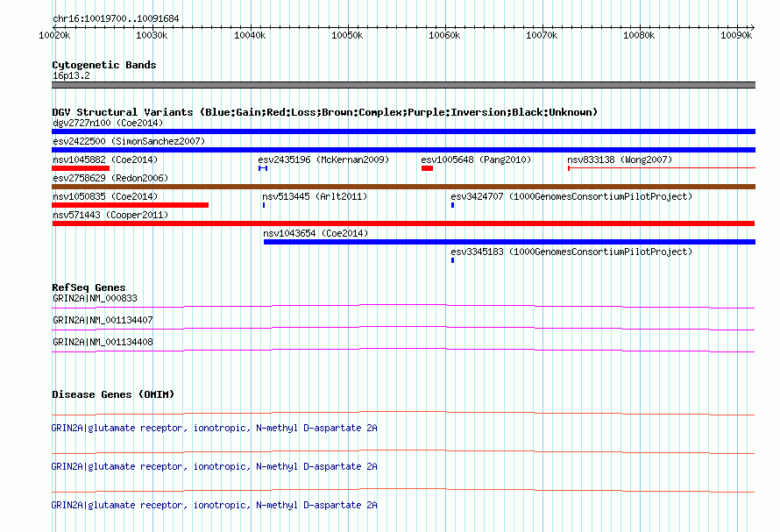Open the first GRIN2A glutamate receptor OMIM link
Viewport: 780px width, 532px height.
coord(215,428)
